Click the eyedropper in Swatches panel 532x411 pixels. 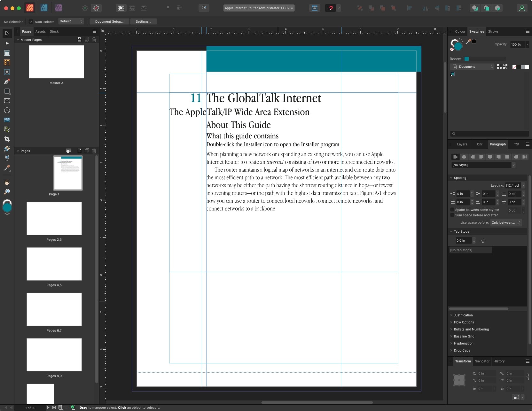468,42
